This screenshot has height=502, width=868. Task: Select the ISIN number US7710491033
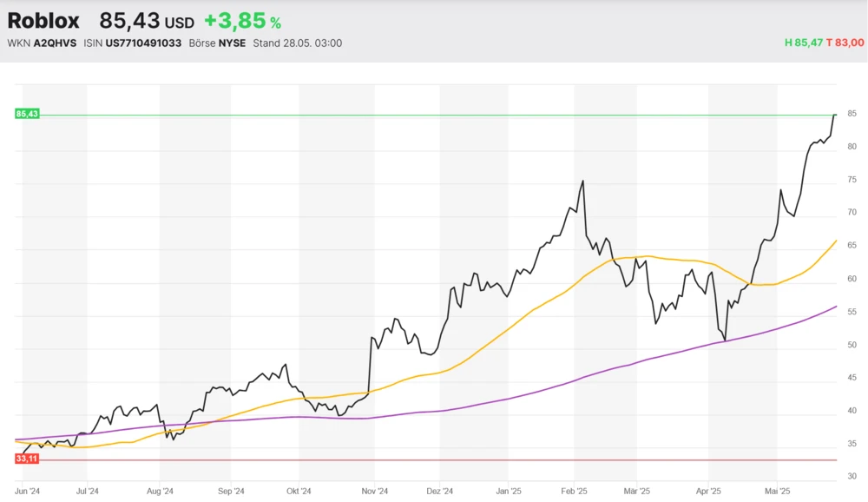pos(143,43)
